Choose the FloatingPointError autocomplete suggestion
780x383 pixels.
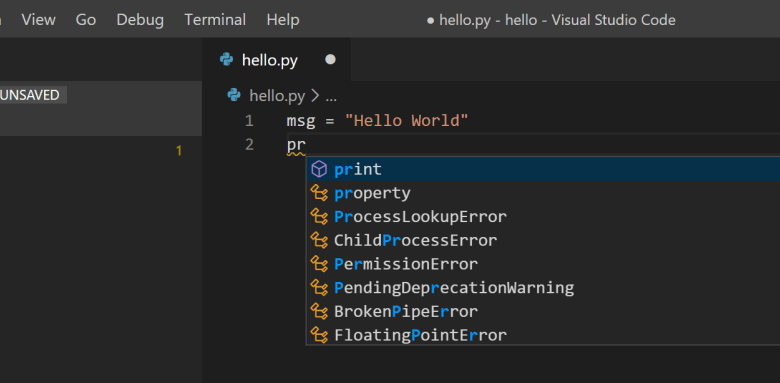pyautogui.click(x=543, y=335)
